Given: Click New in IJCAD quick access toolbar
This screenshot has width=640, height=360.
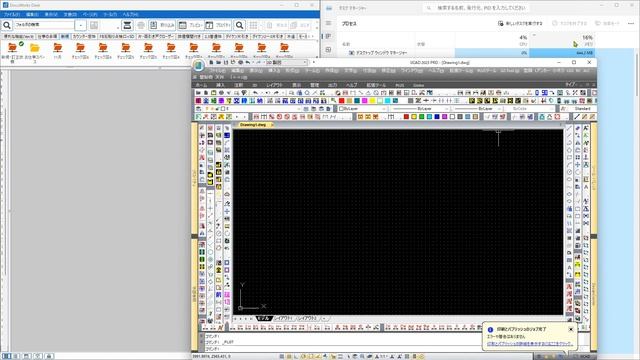Looking at the screenshot, I should tap(211, 62).
